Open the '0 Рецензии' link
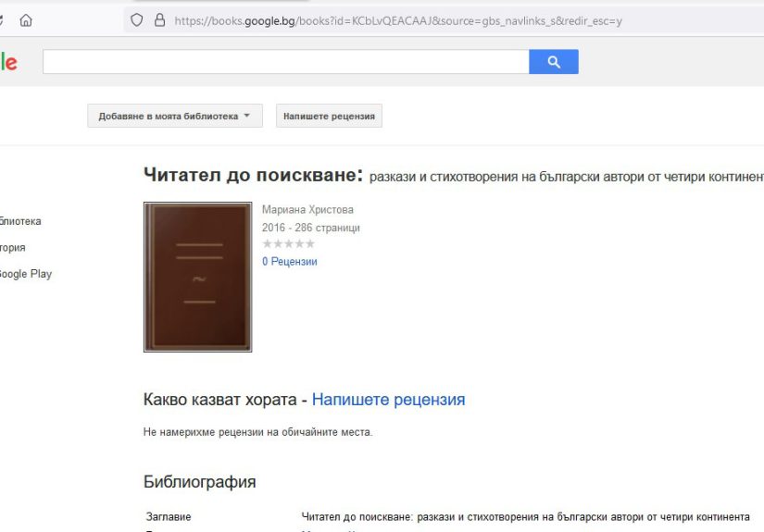 click(290, 262)
